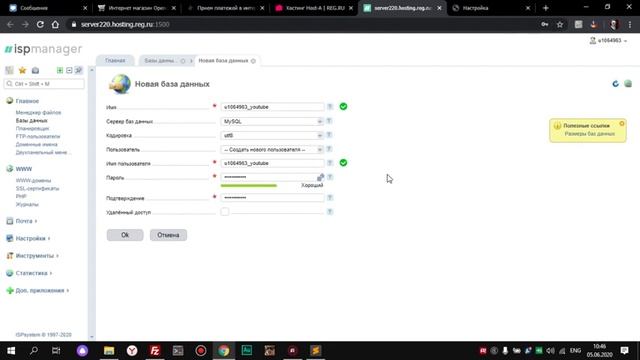This screenshot has height=360, width=640.
Task: Switch to the Главная tab
Action: pyautogui.click(x=115, y=60)
